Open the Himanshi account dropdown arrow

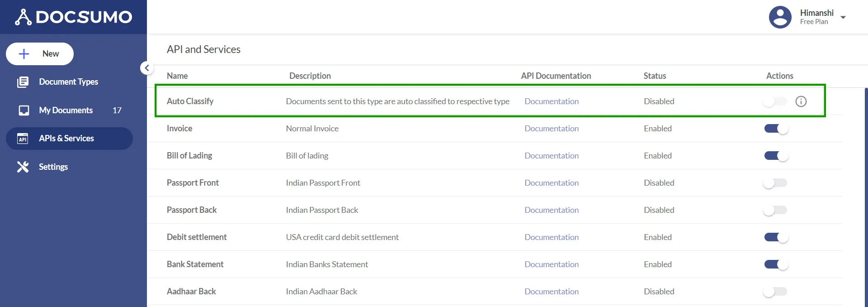coord(843,18)
